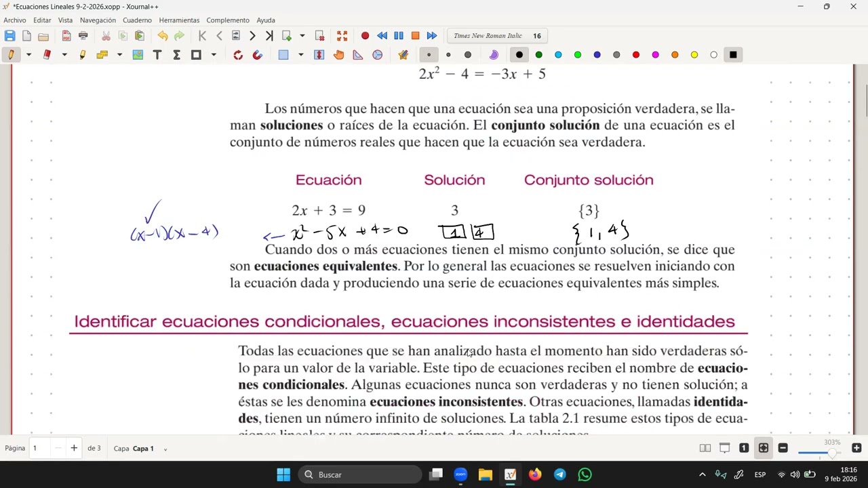Viewport: 868px width, 488px height.
Task: Select the Highlighter tool
Action: [x=83, y=55]
